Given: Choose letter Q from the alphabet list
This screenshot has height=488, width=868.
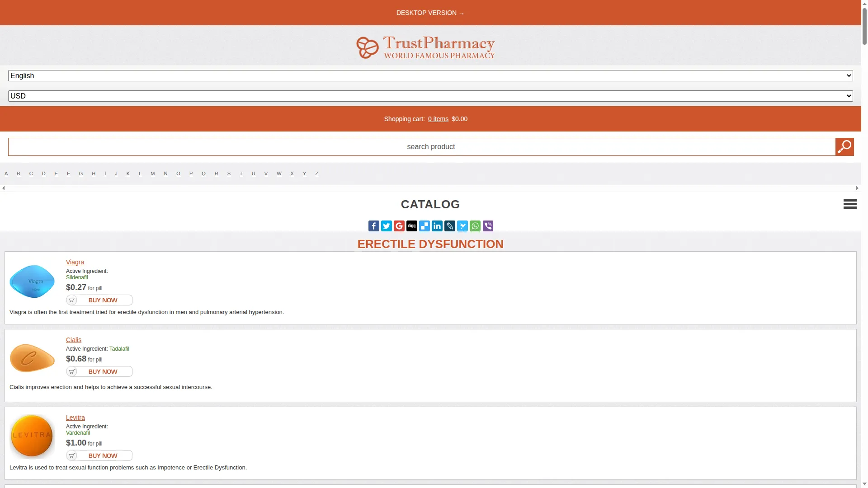Looking at the screenshot, I should pyautogui.click(x=204, y=174).
